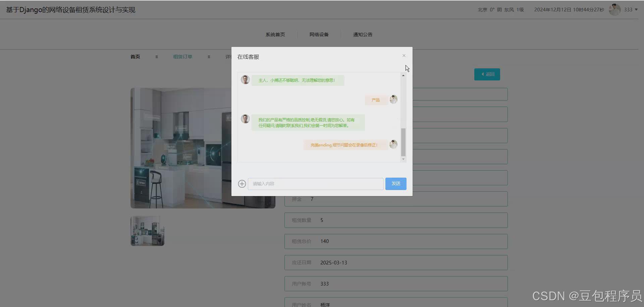Click the 应还日期 field 2025-03-13
Image resolution: width=644 pixels, height=307 pixels.
(396, 263)
